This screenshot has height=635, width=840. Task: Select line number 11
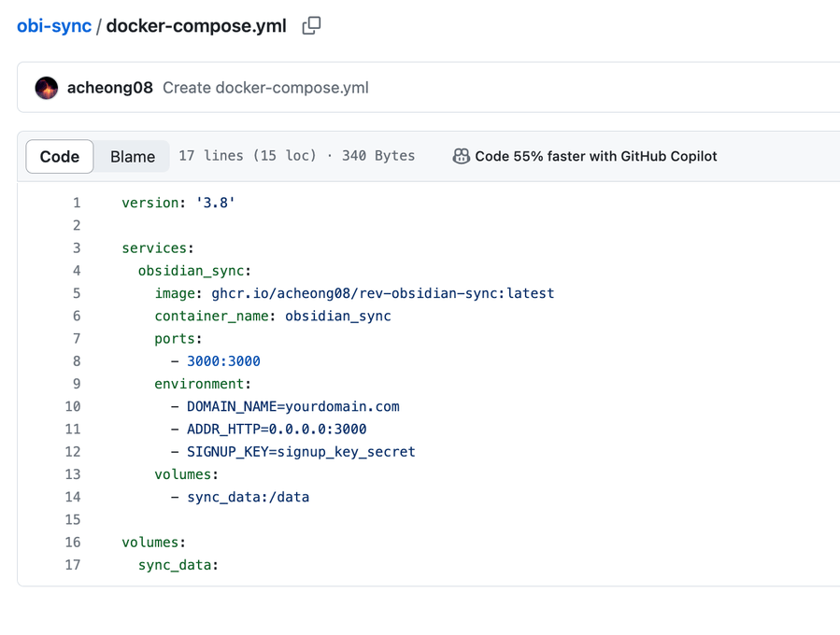[x=73, y=429]
